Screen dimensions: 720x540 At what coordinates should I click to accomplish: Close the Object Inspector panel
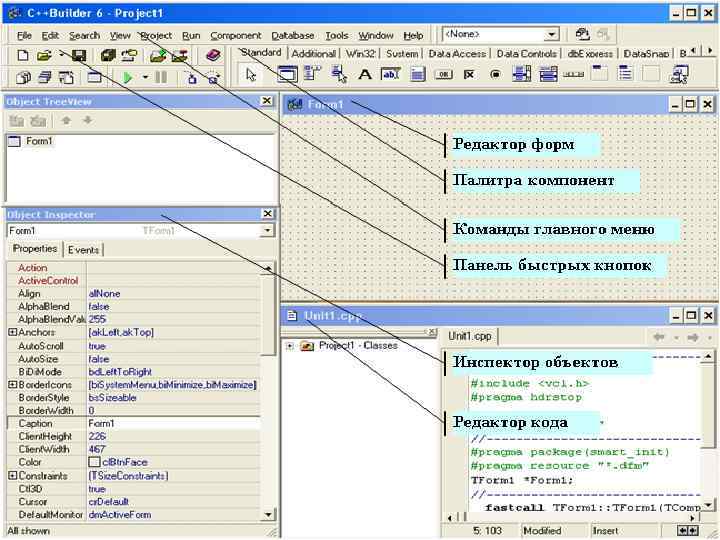267,214
